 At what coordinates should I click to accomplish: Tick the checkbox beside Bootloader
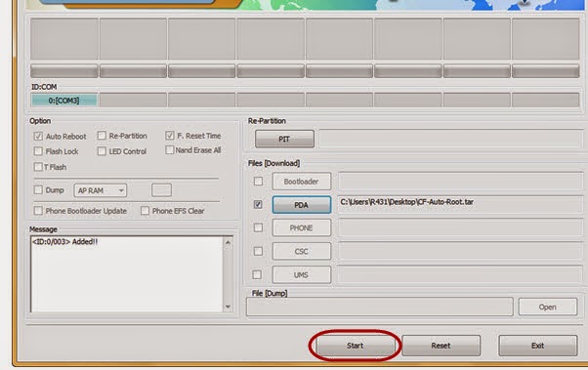[258, 182]
